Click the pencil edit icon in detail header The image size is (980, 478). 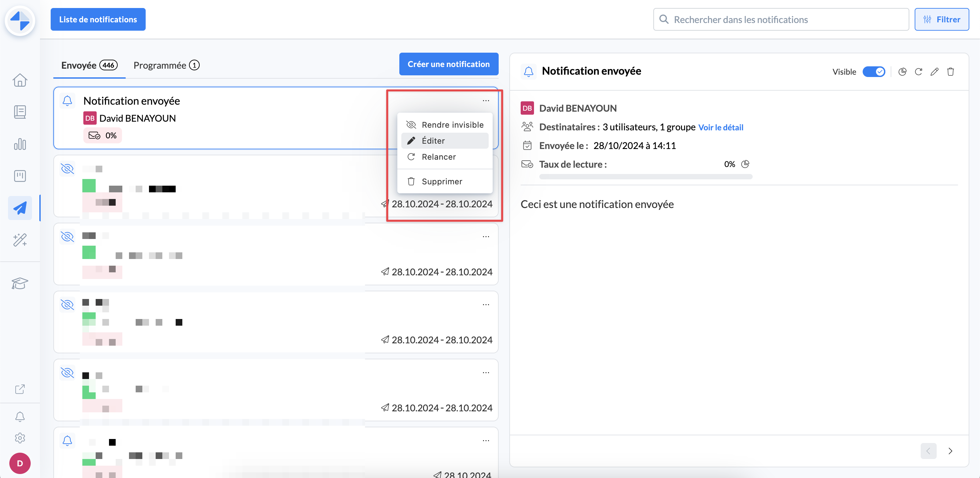tap(934, 72)
